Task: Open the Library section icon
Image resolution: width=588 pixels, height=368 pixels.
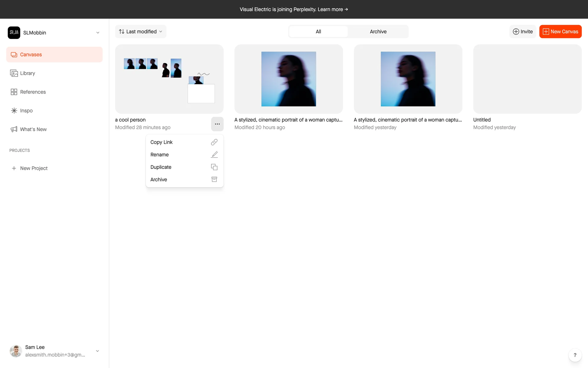Action: click(x=14, y=73)
